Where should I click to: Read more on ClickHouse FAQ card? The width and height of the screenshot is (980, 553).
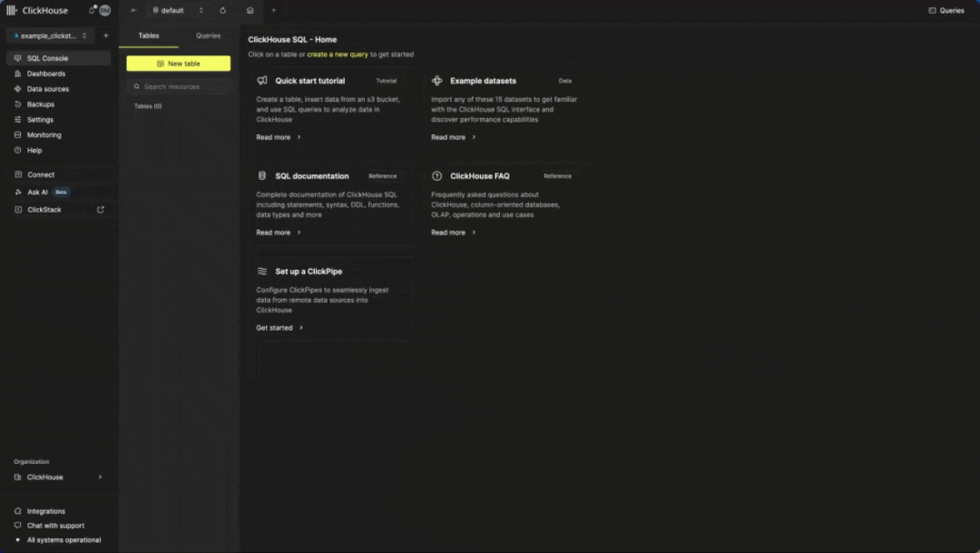pyautogui.click(x=453, y=232)
